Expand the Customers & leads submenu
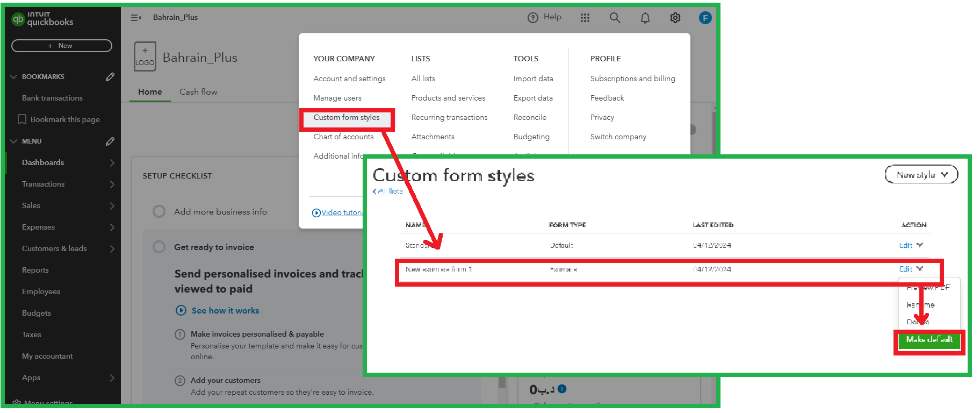 click(x=112, y=248)
